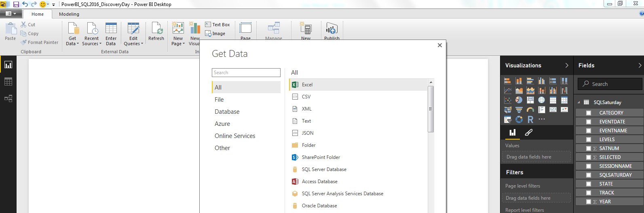Choose the stacked bar chart visualization

click(x=508, y=81)
